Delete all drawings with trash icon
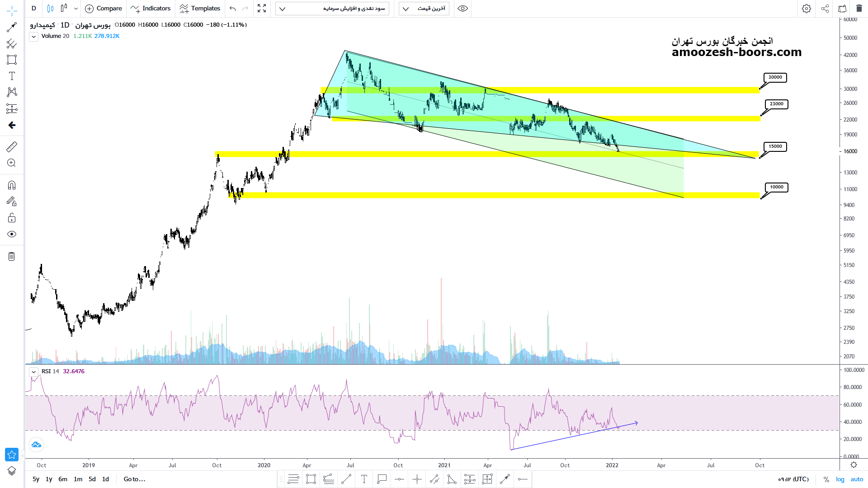 [x=12, y=257]
